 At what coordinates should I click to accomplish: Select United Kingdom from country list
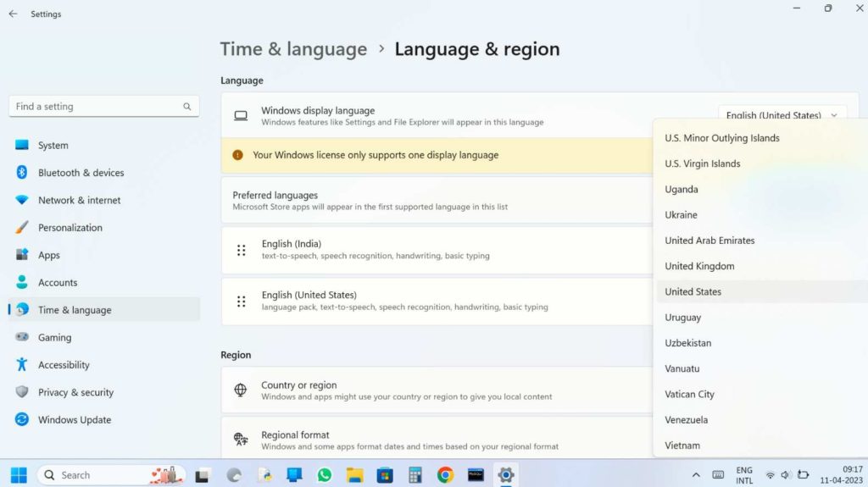pos(699,266)
